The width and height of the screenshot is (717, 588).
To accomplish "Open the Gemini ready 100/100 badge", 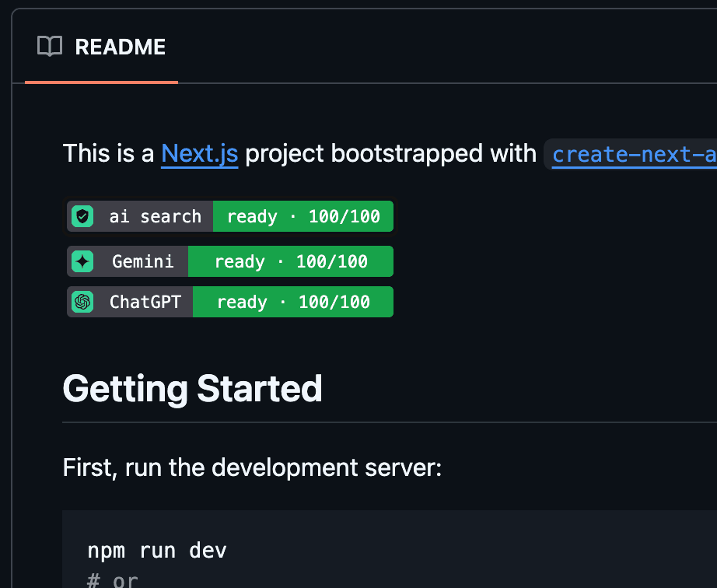I will click(230, 261).
